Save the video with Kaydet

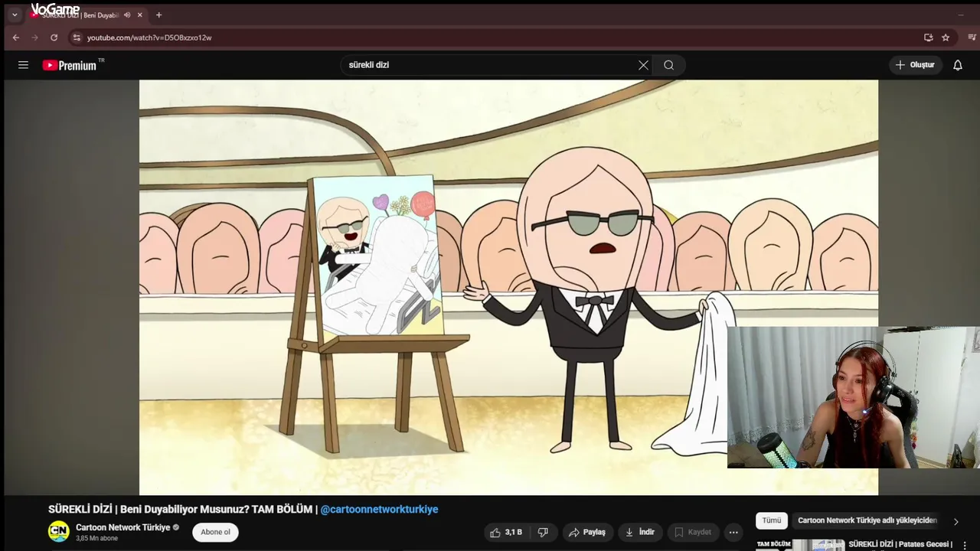coord(693,532)
